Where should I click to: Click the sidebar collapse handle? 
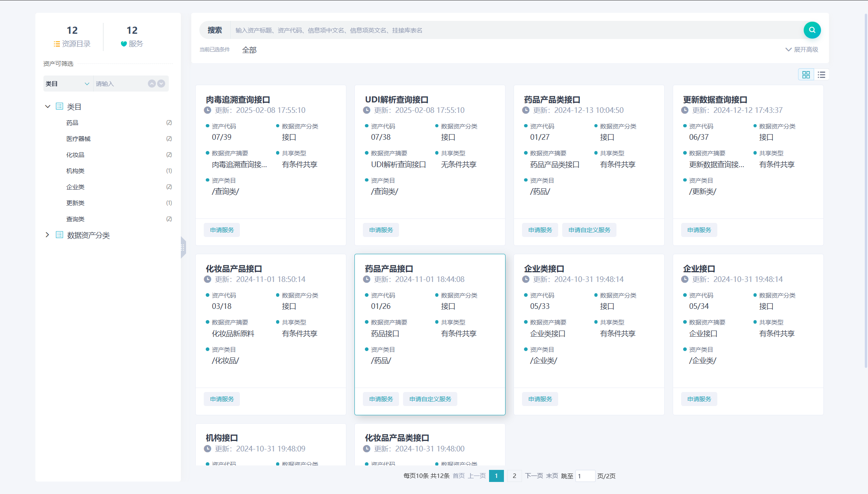point(183,247)
